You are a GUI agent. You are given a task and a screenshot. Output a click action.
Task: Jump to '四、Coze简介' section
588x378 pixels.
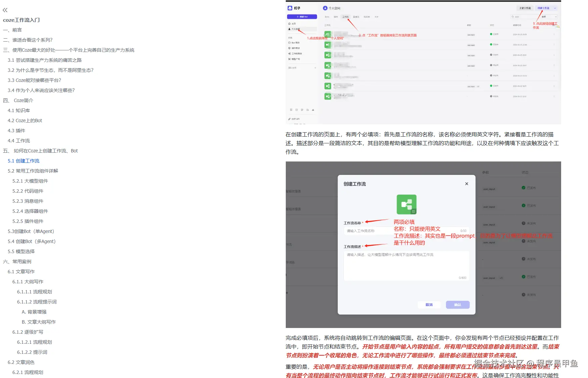click(18, 100)
